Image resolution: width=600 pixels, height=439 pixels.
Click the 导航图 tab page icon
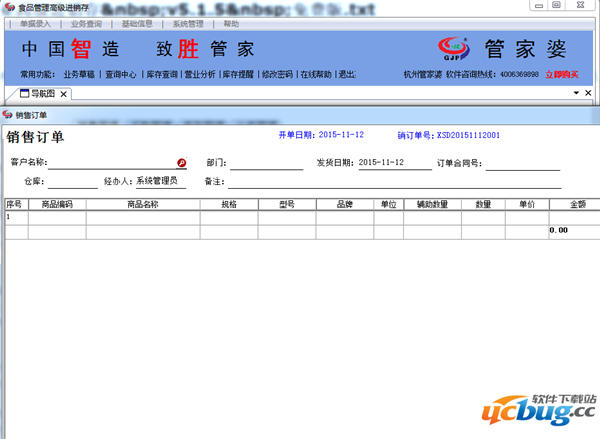(24, 94)
